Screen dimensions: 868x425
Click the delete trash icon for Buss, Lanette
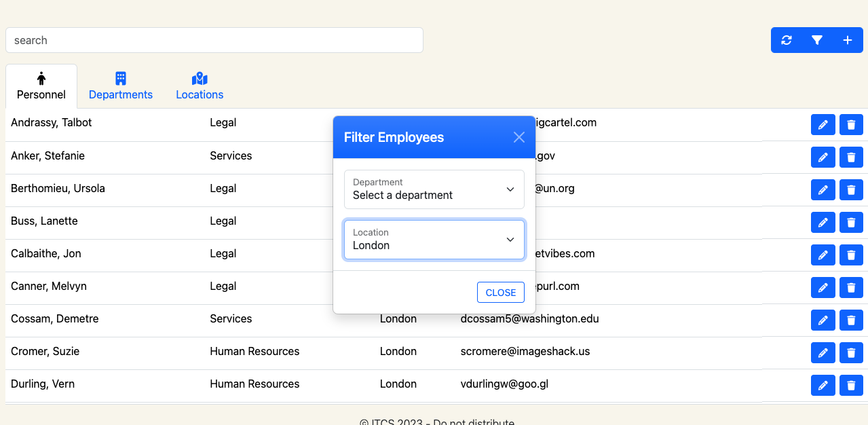tap(851, 222)
